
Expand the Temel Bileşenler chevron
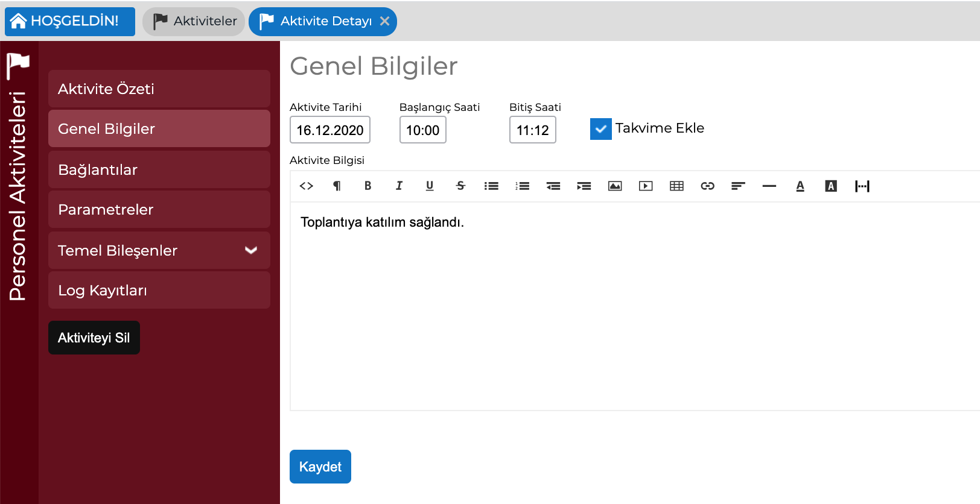[x=251, y=250]
